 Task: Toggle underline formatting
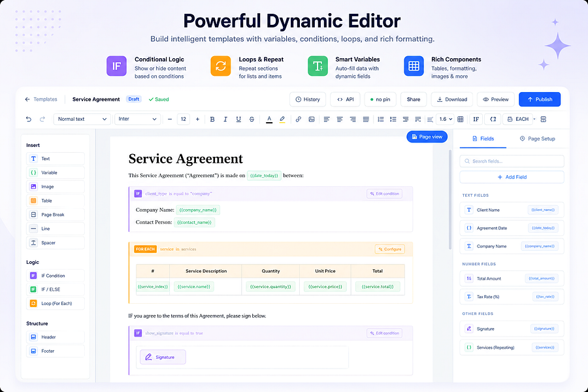238,120
